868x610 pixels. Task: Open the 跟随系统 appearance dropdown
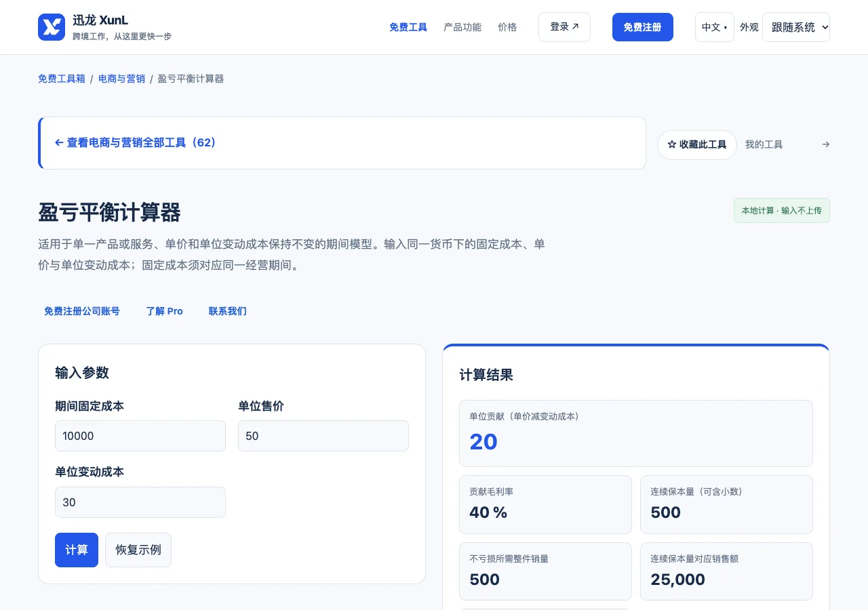[x=795, y=27]
